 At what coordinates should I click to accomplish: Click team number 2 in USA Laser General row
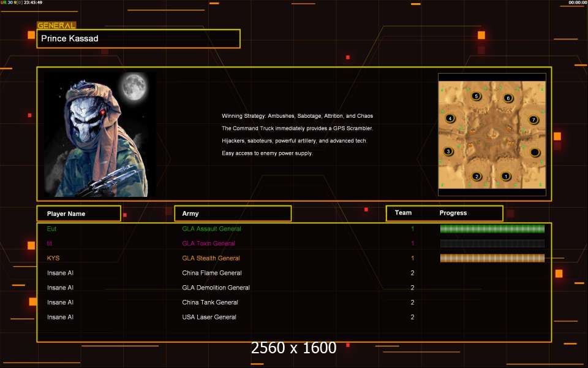tap(412, 317)
